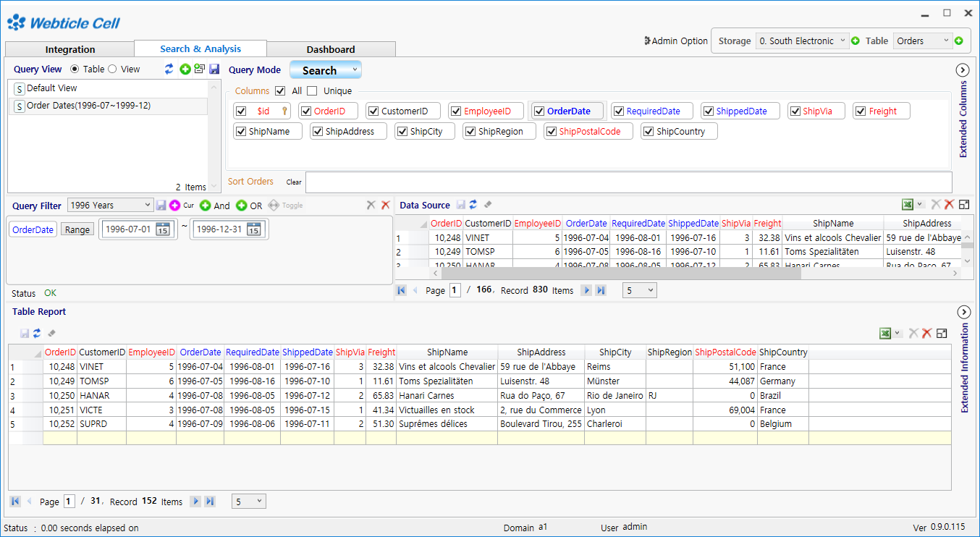Image resolution: width=980 pixels, height=537 pixels.
Task: Uncheck the ShipCity column checkbox
Action: 402,132
